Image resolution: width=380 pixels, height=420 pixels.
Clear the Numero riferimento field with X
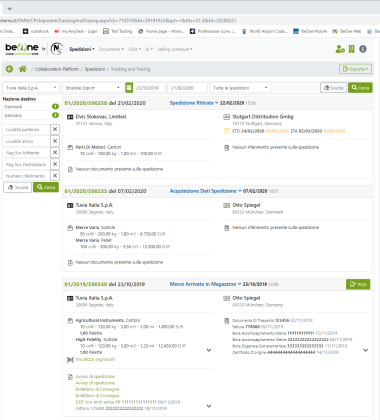(x=55, y=176)
